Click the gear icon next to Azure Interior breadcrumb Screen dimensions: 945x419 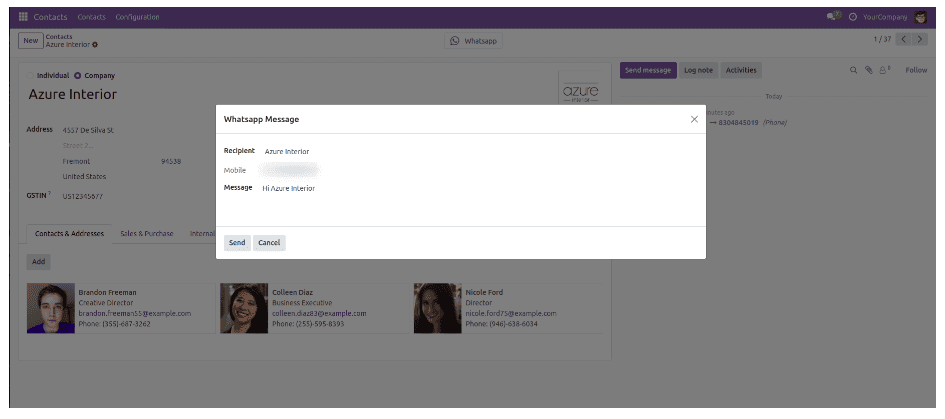[95, 45]
